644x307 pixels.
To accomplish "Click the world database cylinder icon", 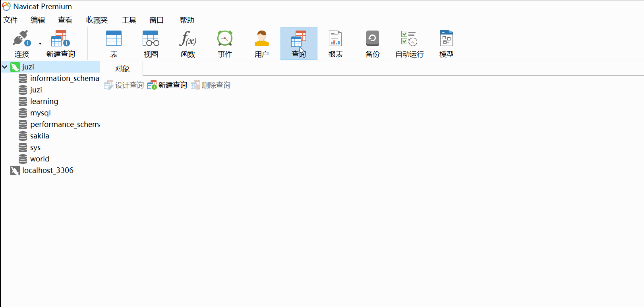I will pyautogui.click(x=23, y=159).
